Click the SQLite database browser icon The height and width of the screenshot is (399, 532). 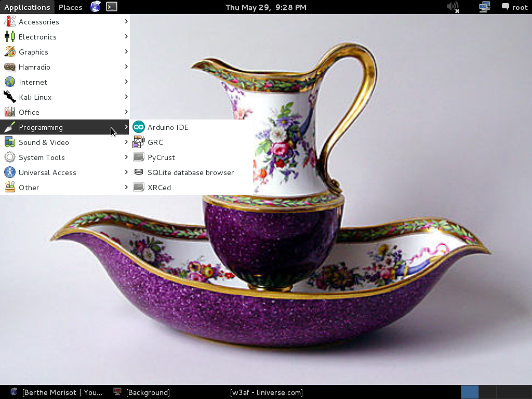coord(138,172)
